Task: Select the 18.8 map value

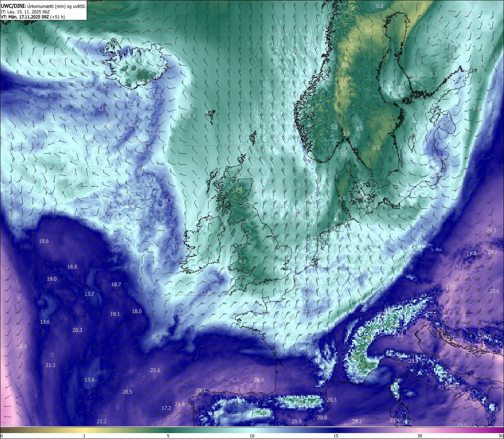Action: click(x=72, y=267)
